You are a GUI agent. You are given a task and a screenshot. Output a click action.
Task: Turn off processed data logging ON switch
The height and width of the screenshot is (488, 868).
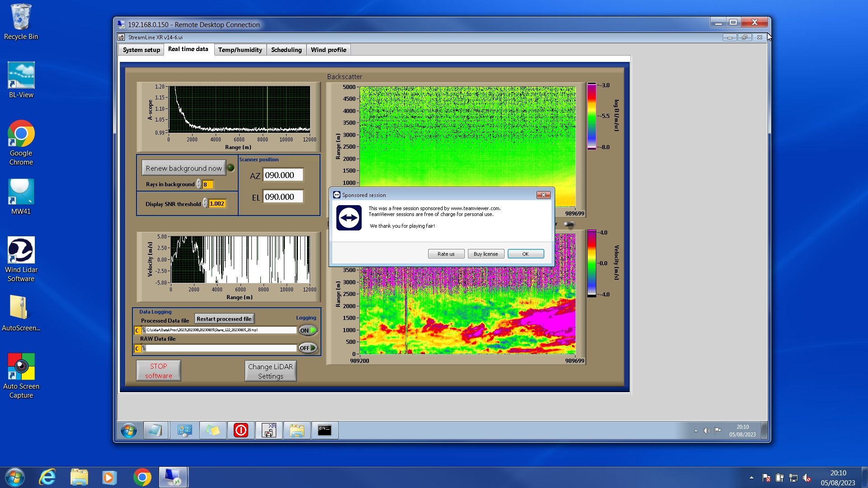[x=308, y=330]
